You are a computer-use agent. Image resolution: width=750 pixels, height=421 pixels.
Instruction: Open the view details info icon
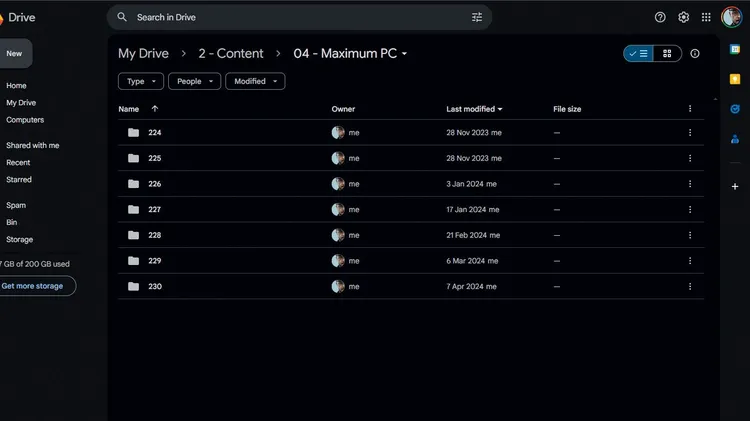695,54
